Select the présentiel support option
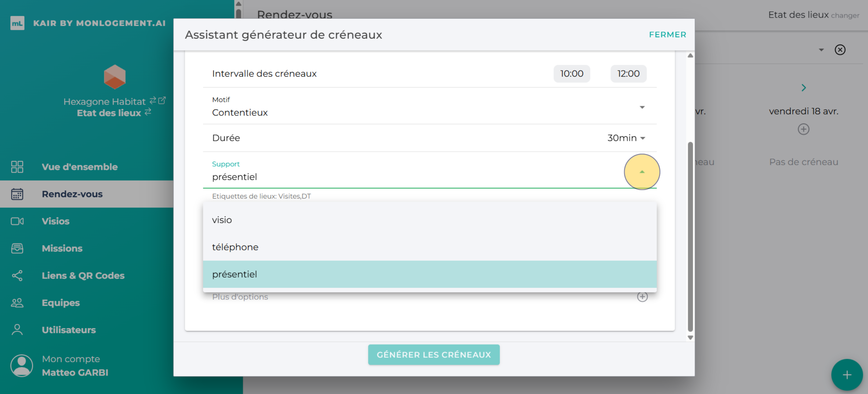Image resolution: width=868 pixels, height=394 pixels. (x=235, y=274)
